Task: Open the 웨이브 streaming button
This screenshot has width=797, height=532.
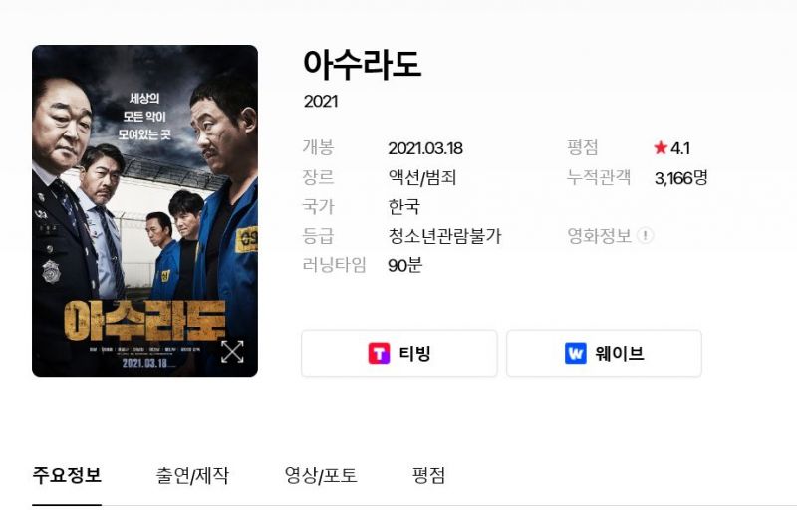Action: 604,353
